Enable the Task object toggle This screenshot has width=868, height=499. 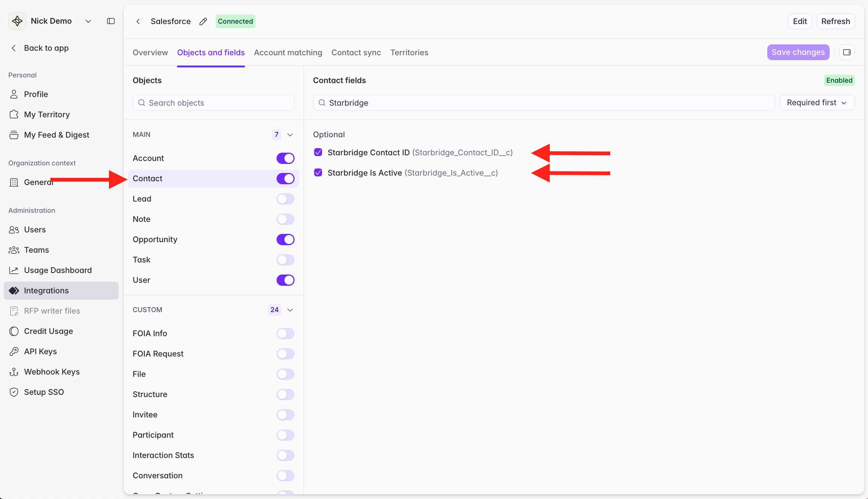[x=286, y=260]
